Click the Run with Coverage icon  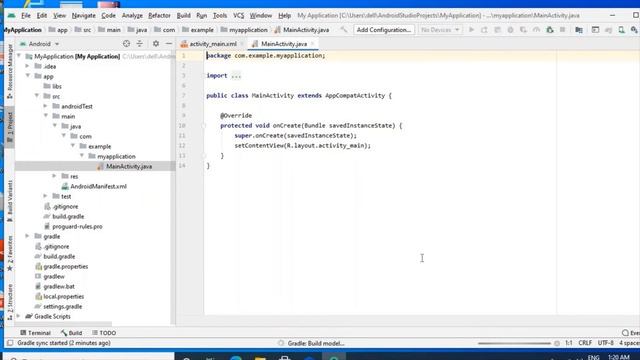point(523,30)
